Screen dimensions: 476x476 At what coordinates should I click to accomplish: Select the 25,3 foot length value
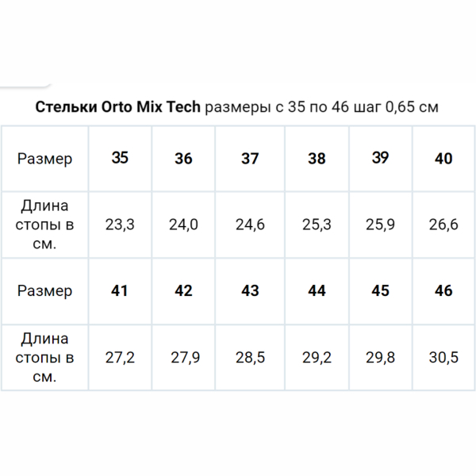[317, 225]
